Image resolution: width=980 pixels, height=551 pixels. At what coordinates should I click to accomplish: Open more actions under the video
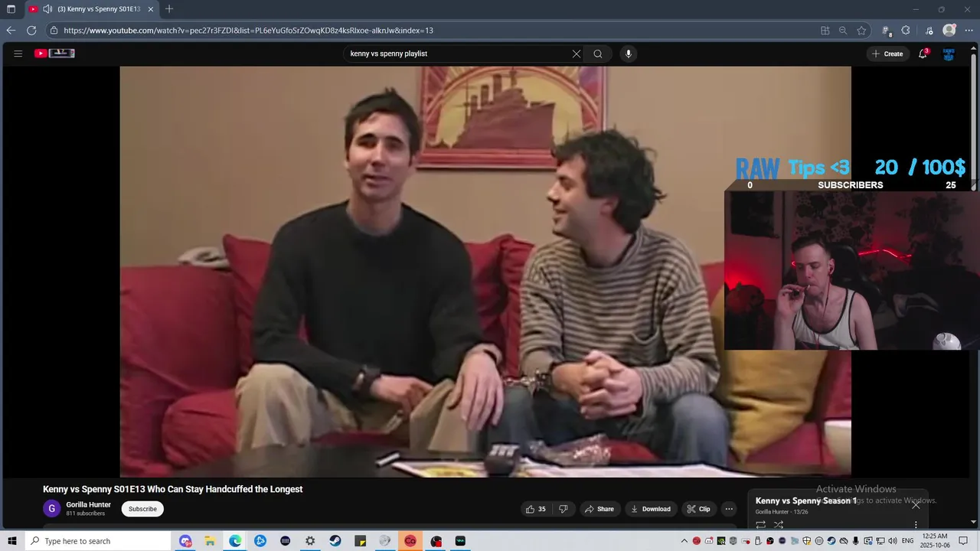(x=729, y=509)
